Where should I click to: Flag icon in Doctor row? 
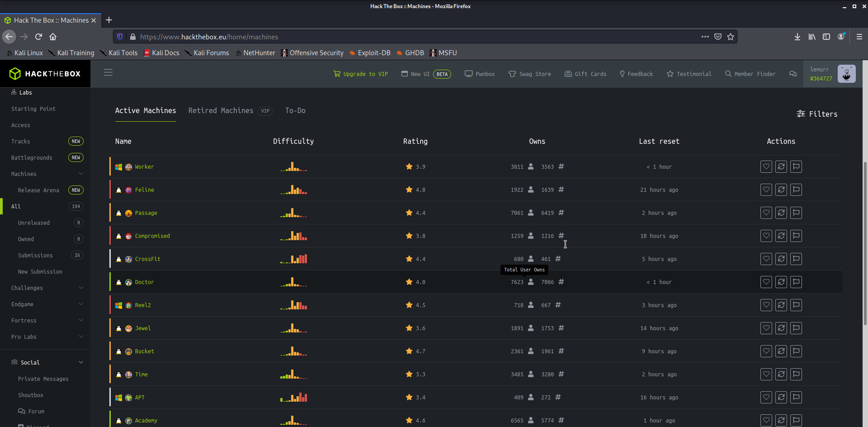796,282
